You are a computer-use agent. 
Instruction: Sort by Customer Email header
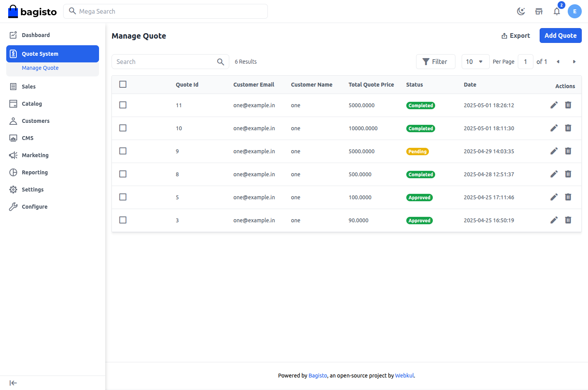click(x=253, y=85)
